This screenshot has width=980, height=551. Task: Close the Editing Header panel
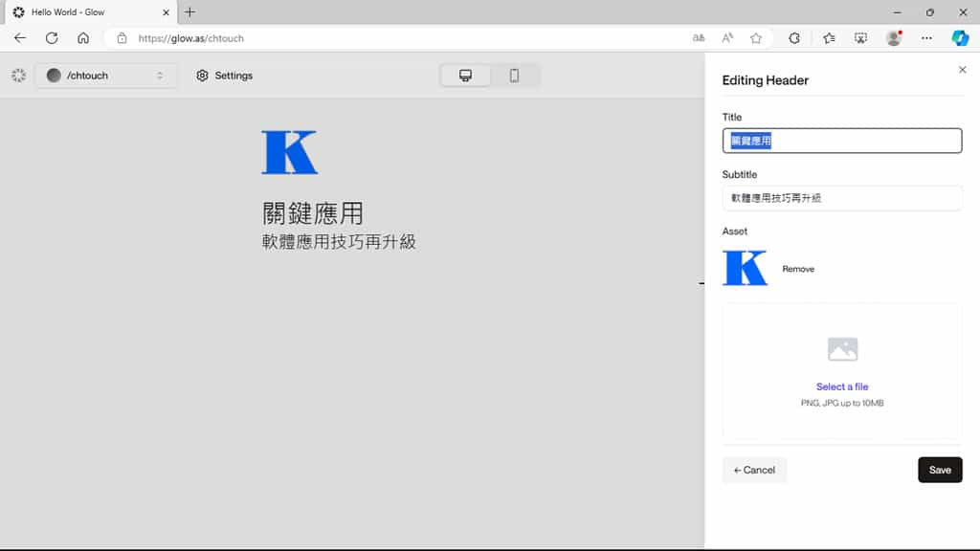point(963,69)
